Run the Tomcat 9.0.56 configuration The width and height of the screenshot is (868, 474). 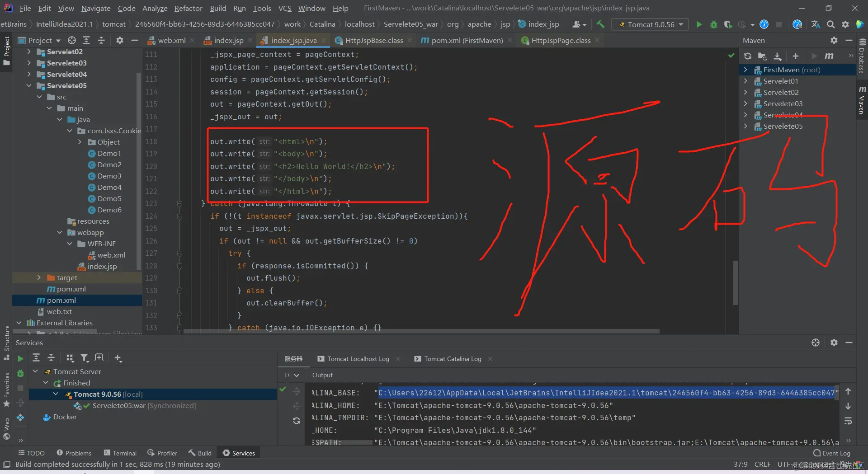pyautogui.click(x=699, y=24)
